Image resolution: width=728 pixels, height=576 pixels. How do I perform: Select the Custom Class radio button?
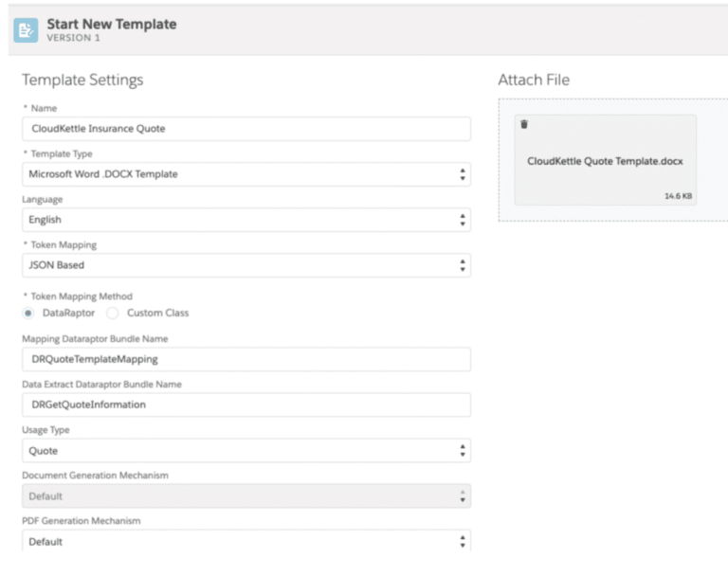[113, 314]
